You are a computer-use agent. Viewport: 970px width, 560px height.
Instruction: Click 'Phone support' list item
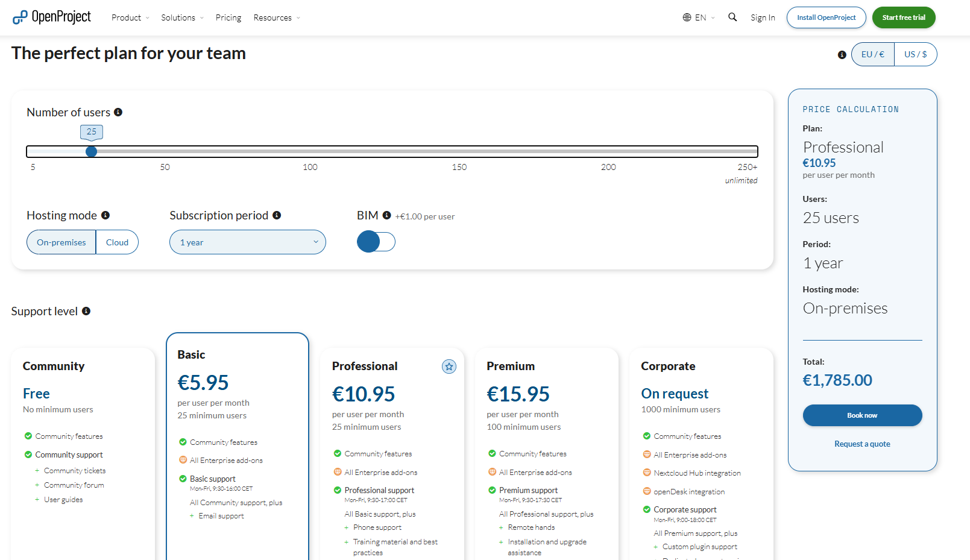click(x=377, y=527)
